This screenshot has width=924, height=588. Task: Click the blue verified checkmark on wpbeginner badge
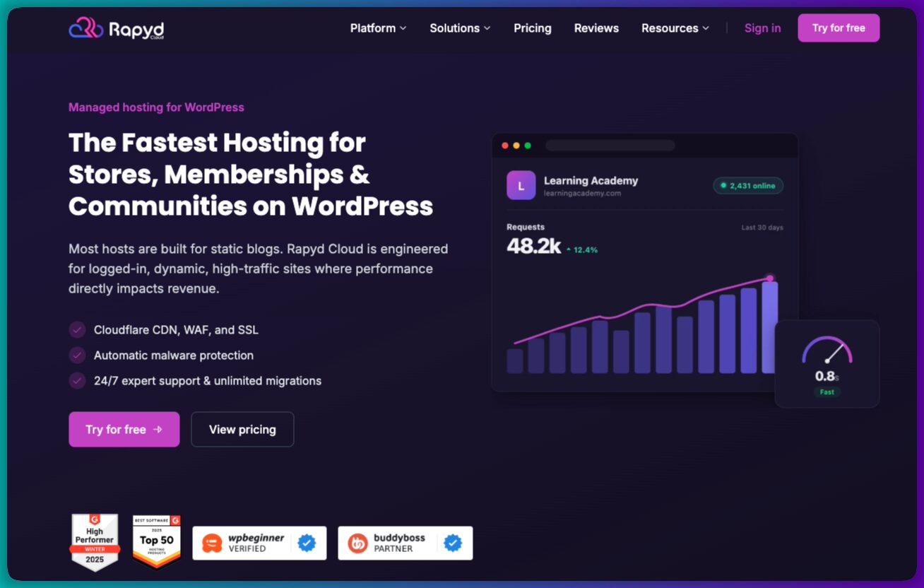tap(307, 543)
